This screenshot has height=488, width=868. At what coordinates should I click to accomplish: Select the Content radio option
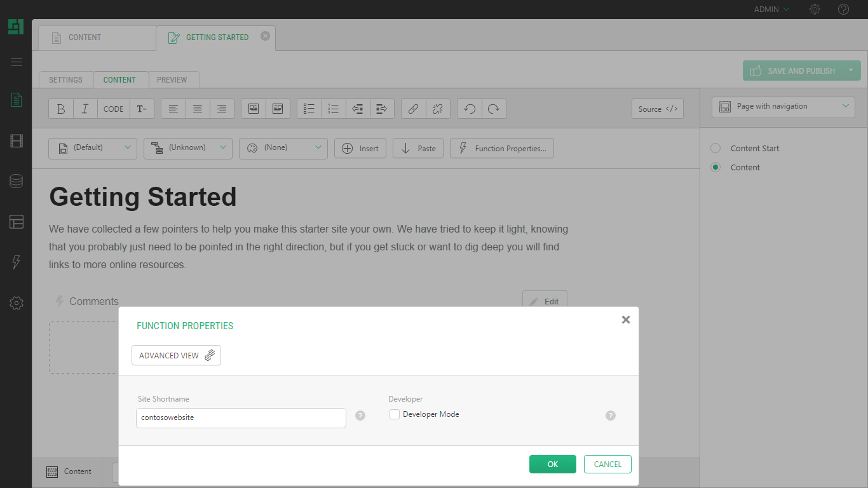715,167
